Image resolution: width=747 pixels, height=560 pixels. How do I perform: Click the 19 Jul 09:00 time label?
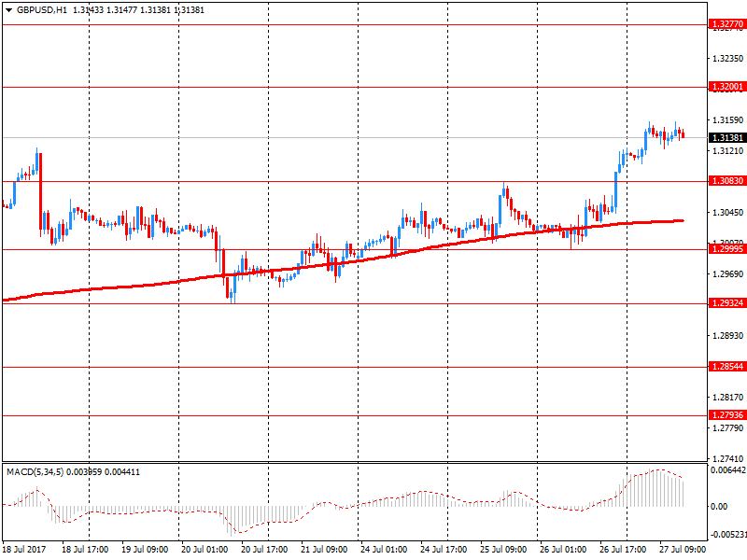pyautogui.click(x=145, y=550)
